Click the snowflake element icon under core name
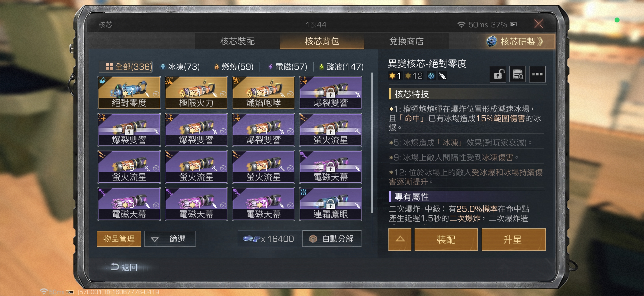Viewport: 644px width, 296px height. (x=431, y=76)
